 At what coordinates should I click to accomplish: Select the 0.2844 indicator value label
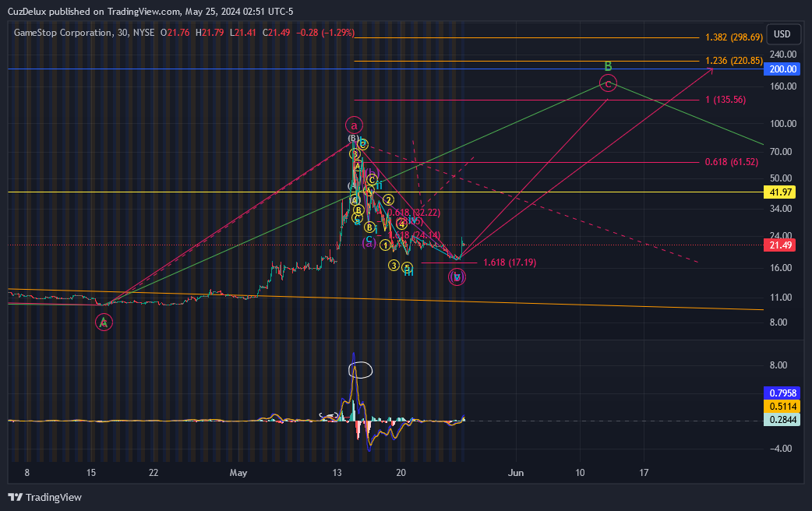click(782, 420)
